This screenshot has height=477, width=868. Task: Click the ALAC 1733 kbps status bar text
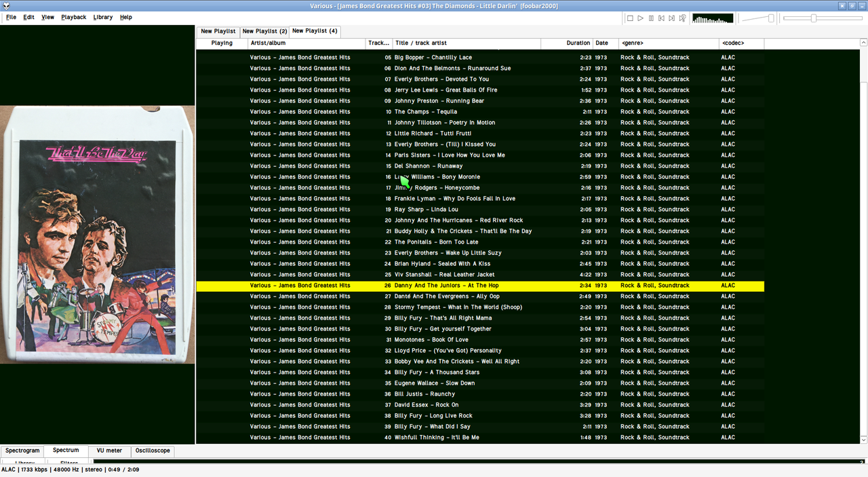tap(71, 470)
